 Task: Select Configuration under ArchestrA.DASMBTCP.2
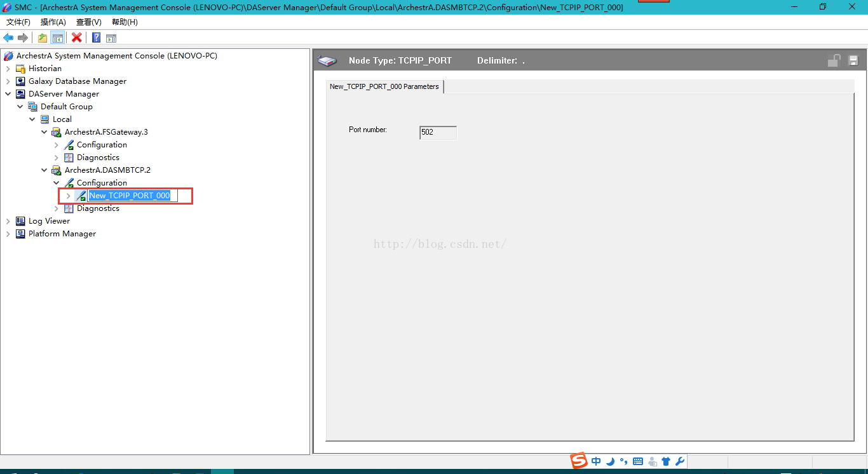(x=102, y=183)
